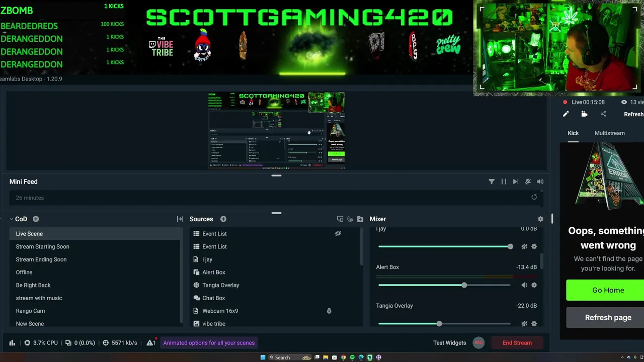This screenshot has height=362, width=644.
Task: Unlock the Webcam 16x9 source
Action: pyautogui.click(x=329, y=311)
